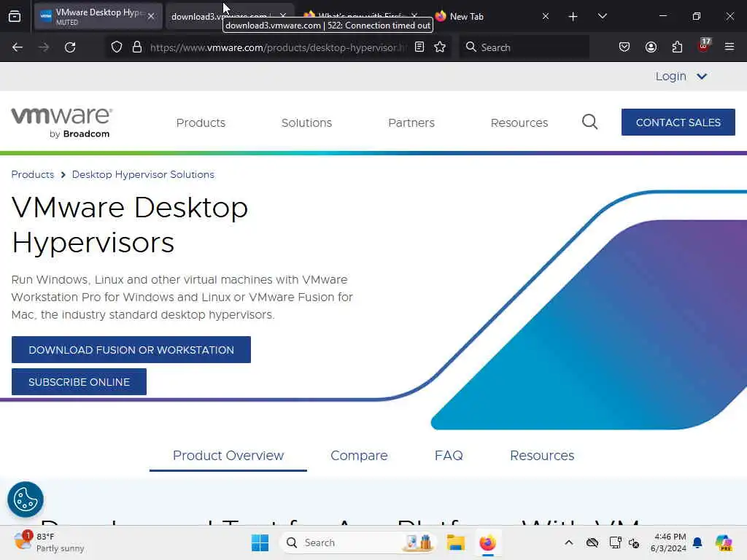The height and width of the screenshot is (560, 747).
Task: Click the cloud sync tray icon
Action: (x=592, y=542)
